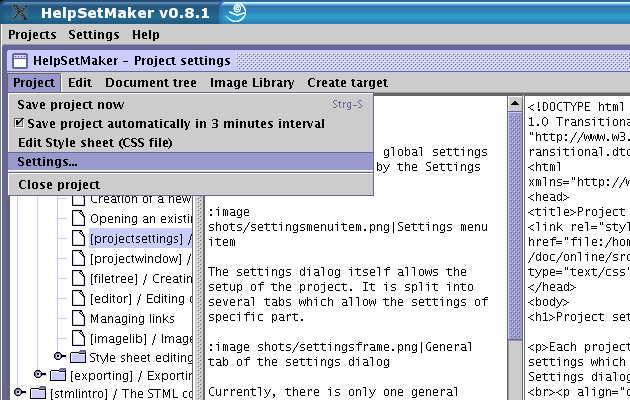The width and height of the screenshot is (630, 400).
Task: Select the highlighted Settings... menu item
Action: pos(191,162)
